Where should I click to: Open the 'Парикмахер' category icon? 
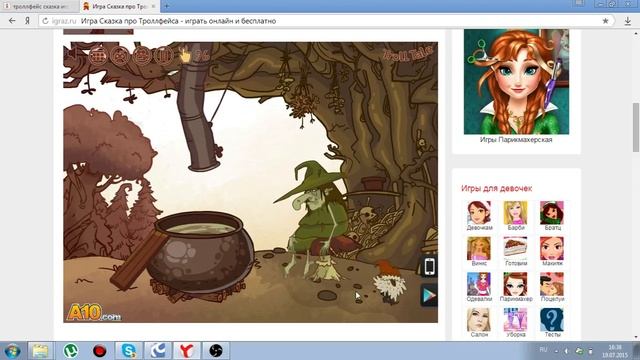pos(516,284)
